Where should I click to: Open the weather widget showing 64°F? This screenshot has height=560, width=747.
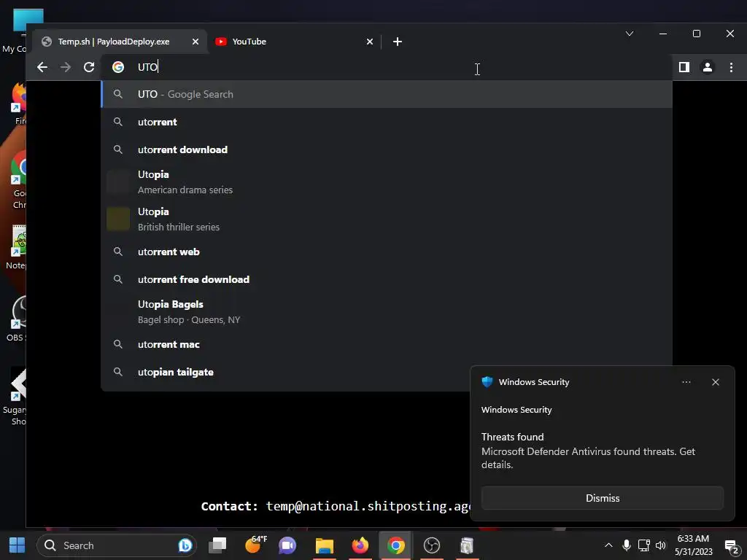(x=255, y=544)
